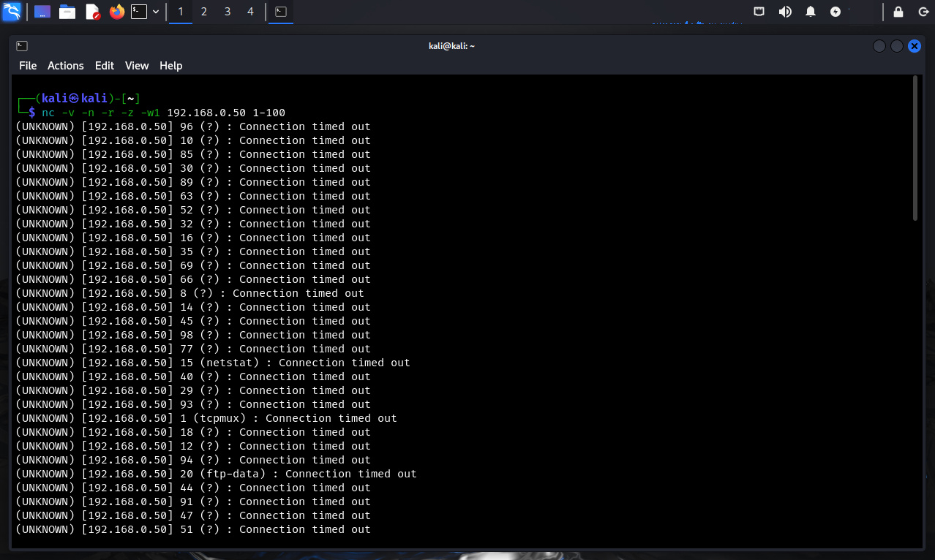The width and height of the screenshot is (935, 560).
Task: Open the Edit menu
Action: [x=105, y=66]
